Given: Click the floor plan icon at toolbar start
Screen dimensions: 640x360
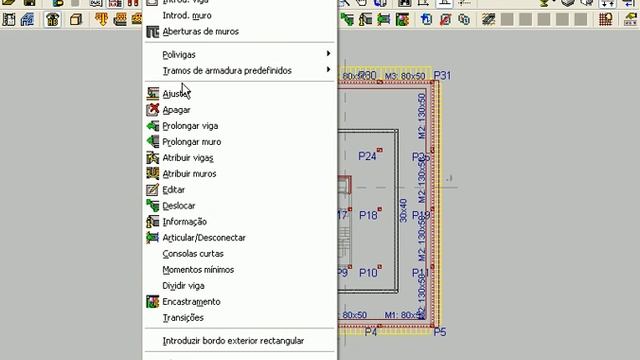Looking at the screenshot, I should pyautogui.click(x=9, y=19).
